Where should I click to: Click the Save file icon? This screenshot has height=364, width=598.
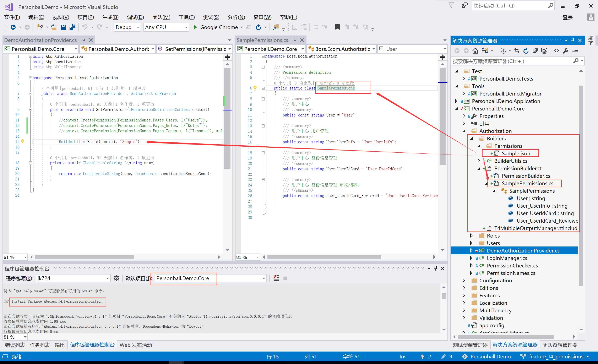pyautogui.click(x=63, y=27)
